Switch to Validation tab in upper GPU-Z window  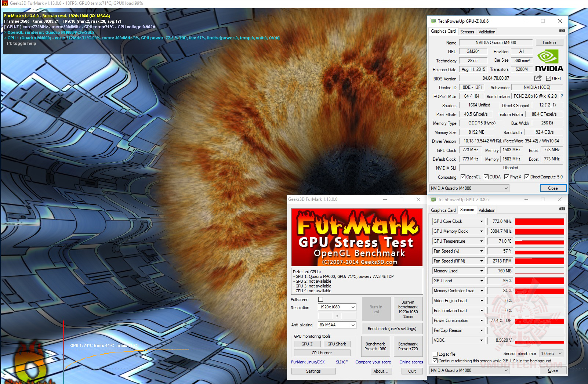[x=487, y=32]
